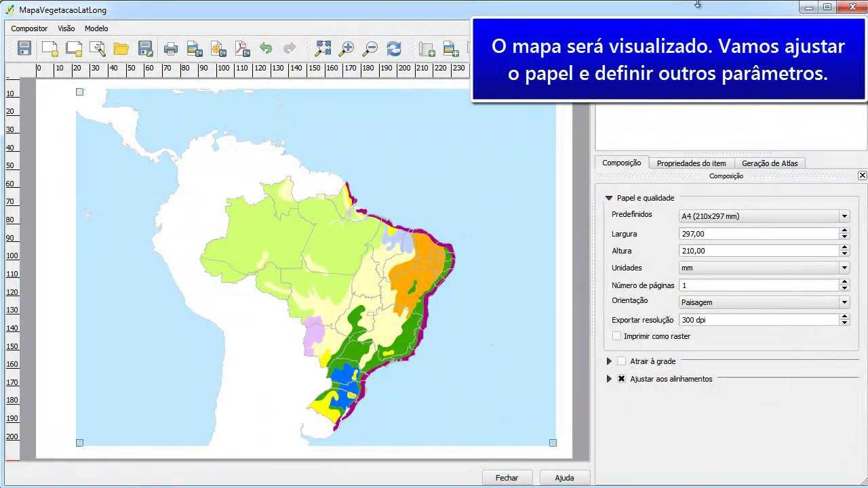Increase Número de páginas with stepper
Image resolution: width=868 pixels, height=488 pixels.
[x=844, y=282]
